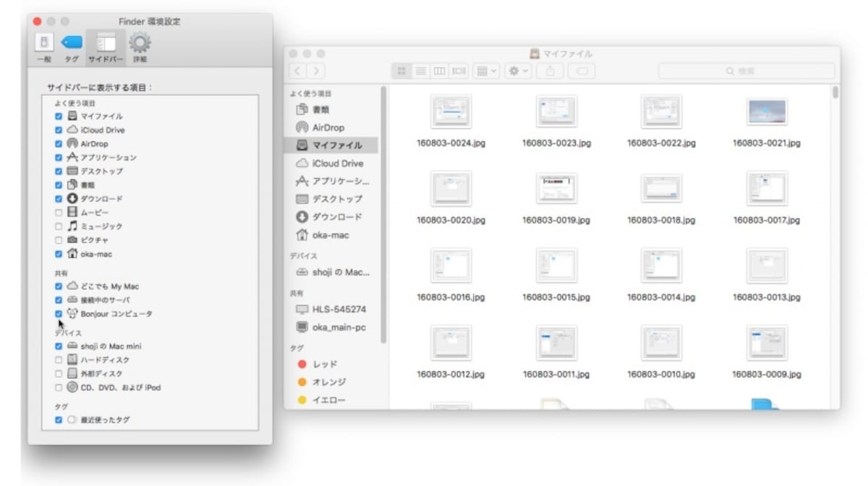Viewport: 868px width, 486px height.
Task: Uncheck the oka-mac checkbox in preferences
Action: [59, 254]
